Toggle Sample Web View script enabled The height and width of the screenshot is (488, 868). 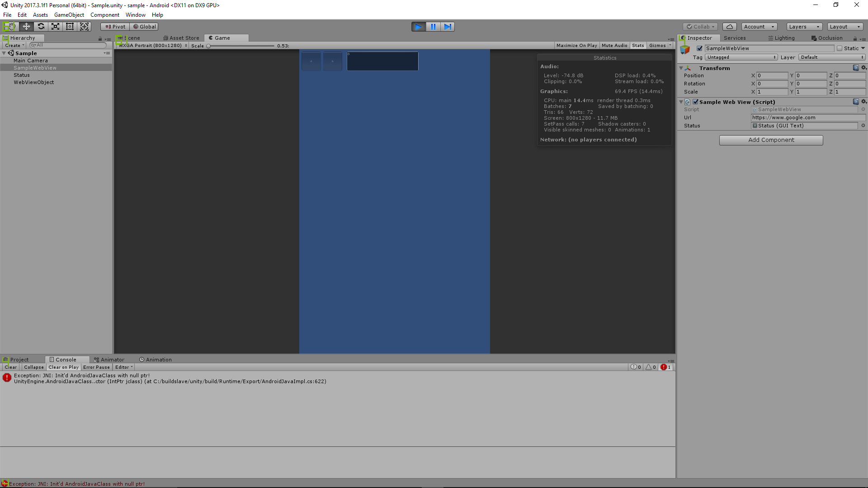pos(695,102)
